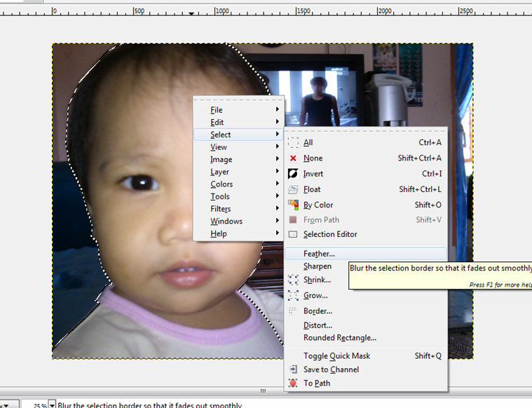Click the By Color select icon
This screenshot has width=532, height=408.
click(x=293, y=205)
